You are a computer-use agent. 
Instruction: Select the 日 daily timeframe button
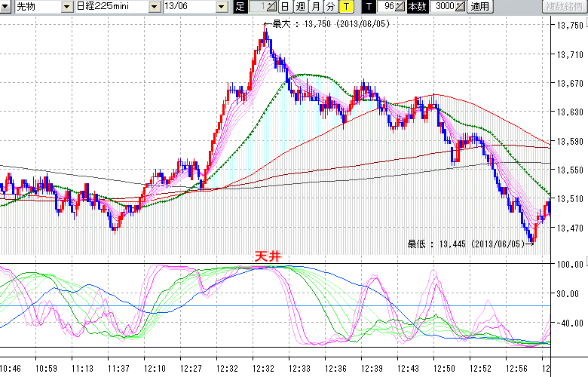click(x=285, y=7)
